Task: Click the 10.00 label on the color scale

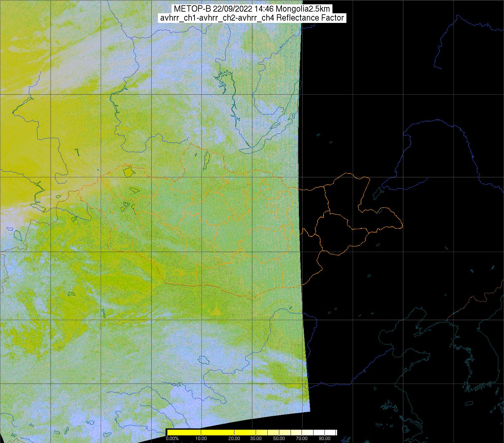Action: [201, 438]
